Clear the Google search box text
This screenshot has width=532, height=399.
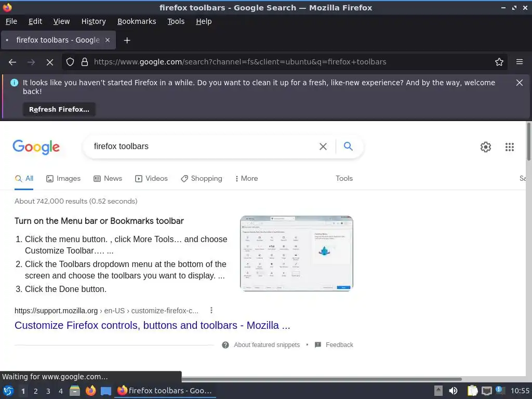(323, 146)
